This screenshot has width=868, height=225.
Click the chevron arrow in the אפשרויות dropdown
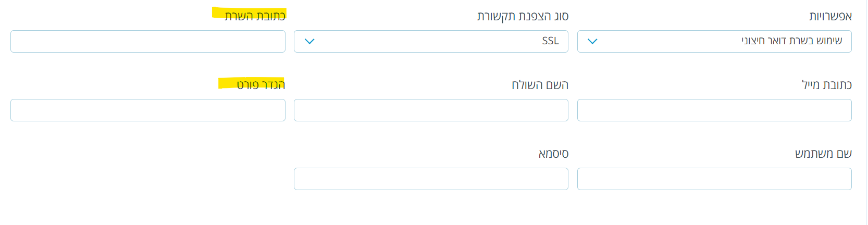[x=592, y=41]
